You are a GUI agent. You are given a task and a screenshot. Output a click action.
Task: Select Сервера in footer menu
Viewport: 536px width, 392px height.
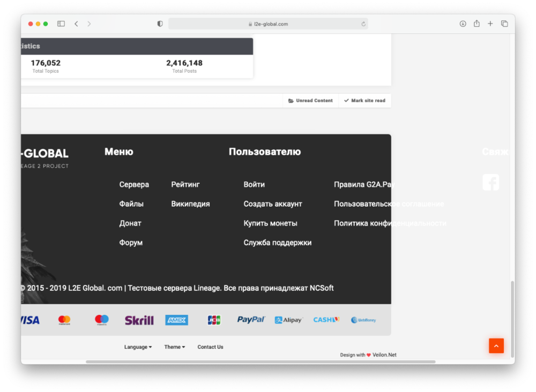click(134, 184)
